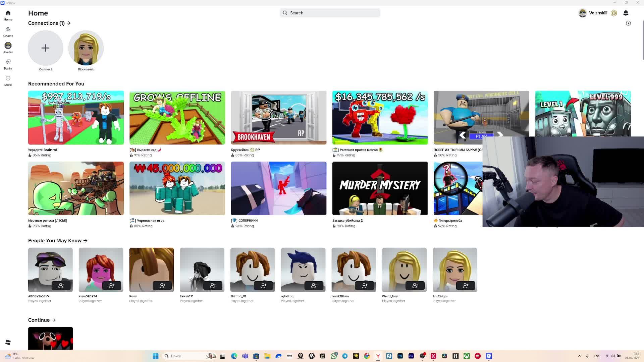The image size is (644, 362).
Task: Send friend request to Weird_boy
Action: (415, 286)
